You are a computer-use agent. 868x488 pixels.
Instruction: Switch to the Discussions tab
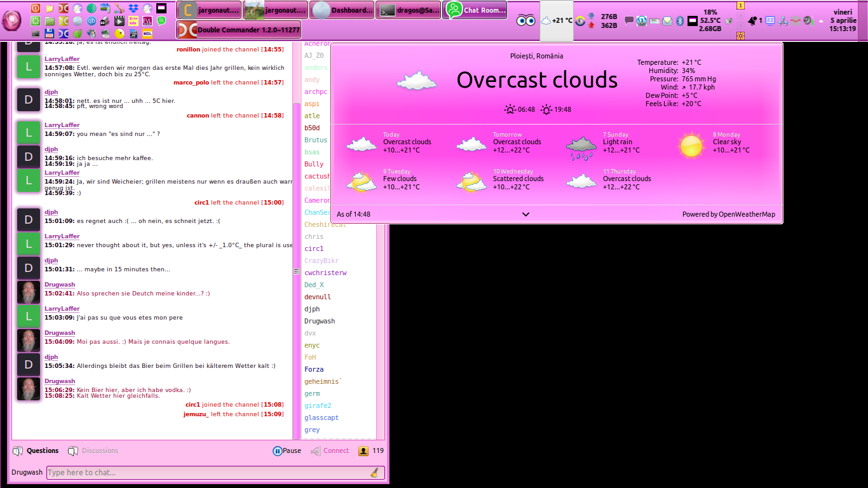[93, 451]
